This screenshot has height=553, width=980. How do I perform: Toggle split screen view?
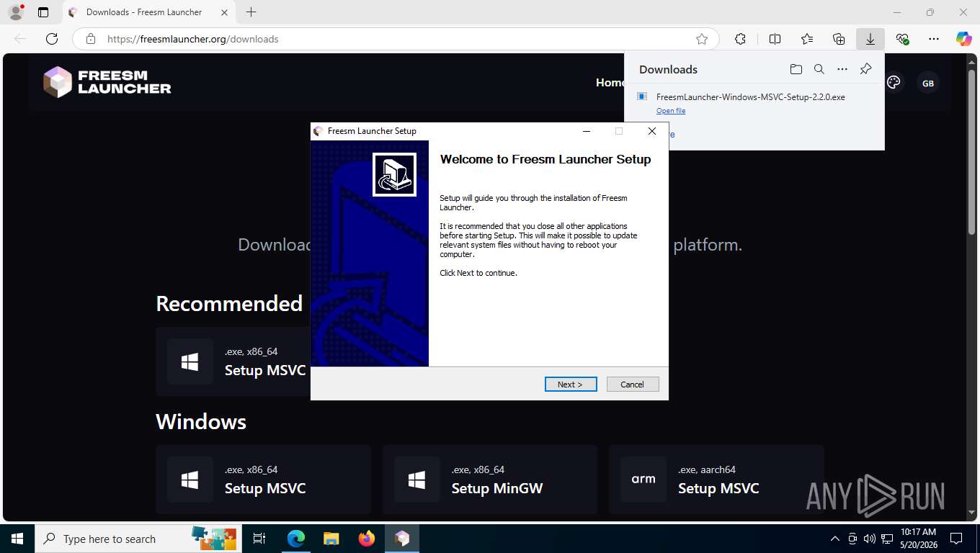(x=775, y=39)
